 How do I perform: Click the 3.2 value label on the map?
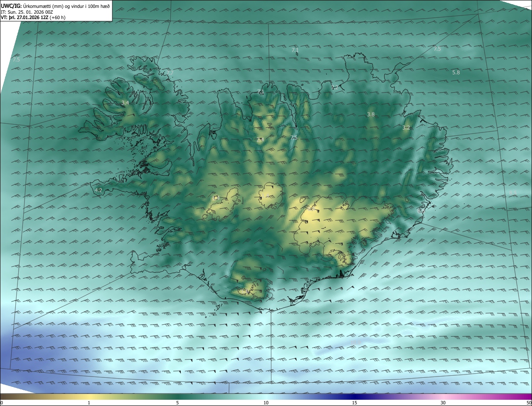coord(406,128)
